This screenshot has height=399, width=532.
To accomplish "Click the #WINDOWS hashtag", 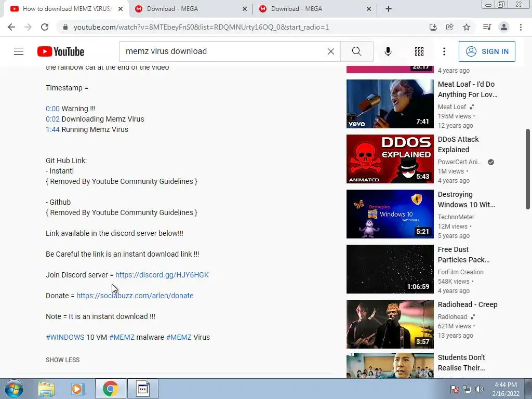I will pyautogui.click(x=65, y=337).
